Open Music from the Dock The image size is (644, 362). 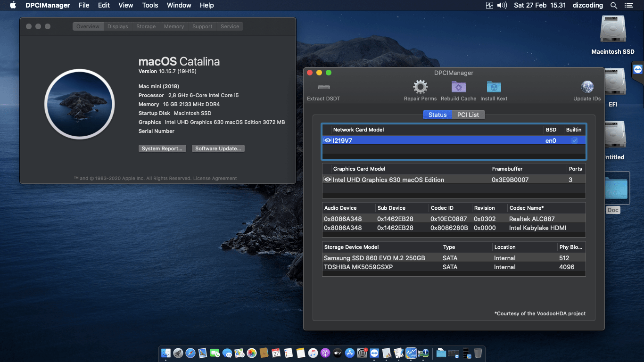[x=313, y=353]
